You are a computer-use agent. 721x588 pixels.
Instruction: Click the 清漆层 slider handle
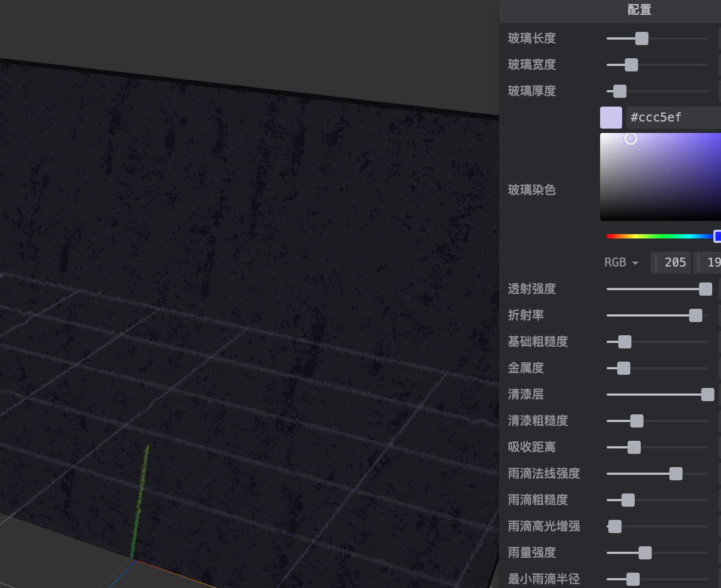(708, 395)
